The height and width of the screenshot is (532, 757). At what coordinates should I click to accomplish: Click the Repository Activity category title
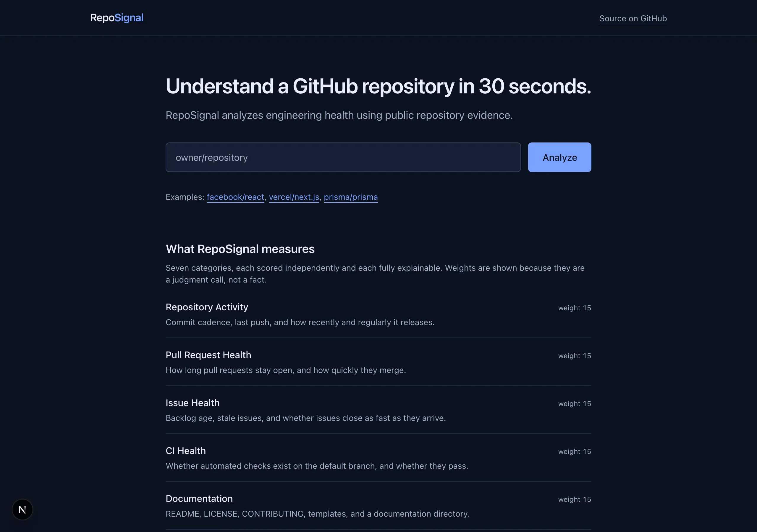[x=207, y=307]
